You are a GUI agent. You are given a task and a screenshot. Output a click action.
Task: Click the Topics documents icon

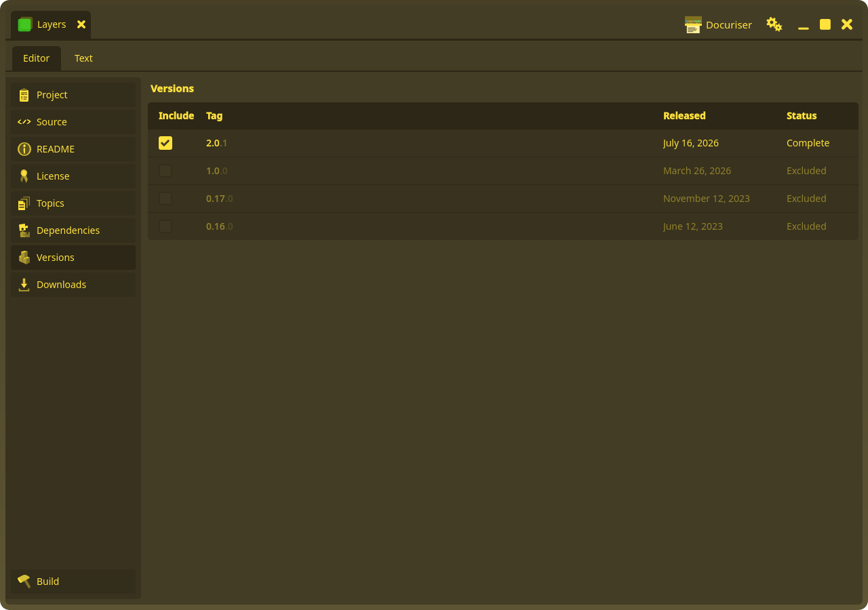click(24, 203)
